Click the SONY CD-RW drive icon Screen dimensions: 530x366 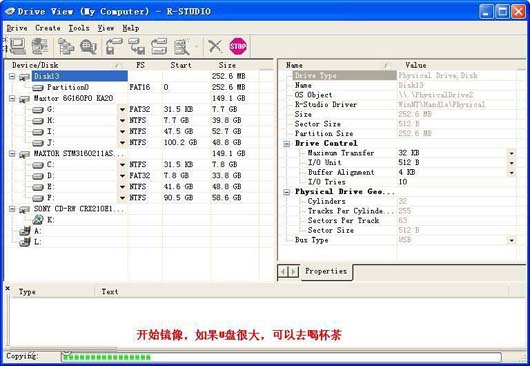coord(24,210)
